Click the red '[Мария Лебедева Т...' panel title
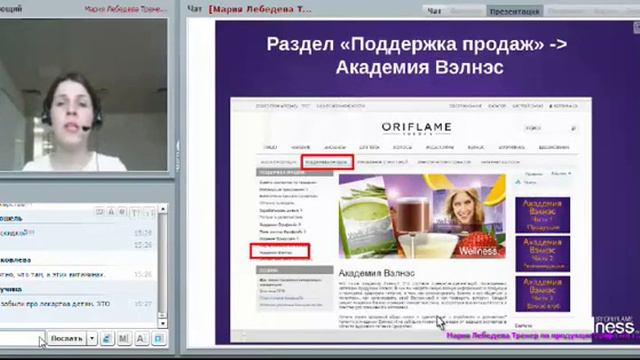Image resolution: width=640 pixels, height=360 pixels. coord(260,9)
